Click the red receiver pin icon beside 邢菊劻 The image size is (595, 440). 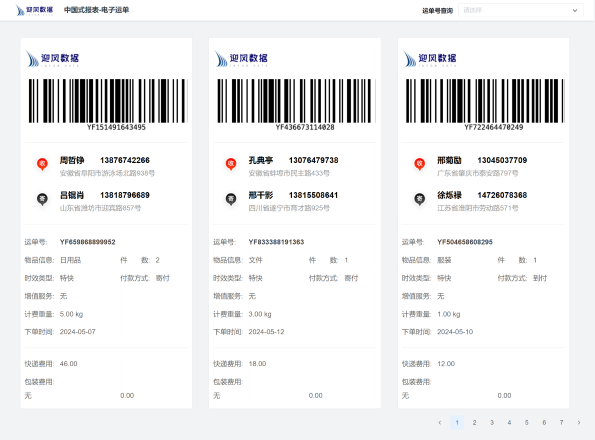click(419, 164)
